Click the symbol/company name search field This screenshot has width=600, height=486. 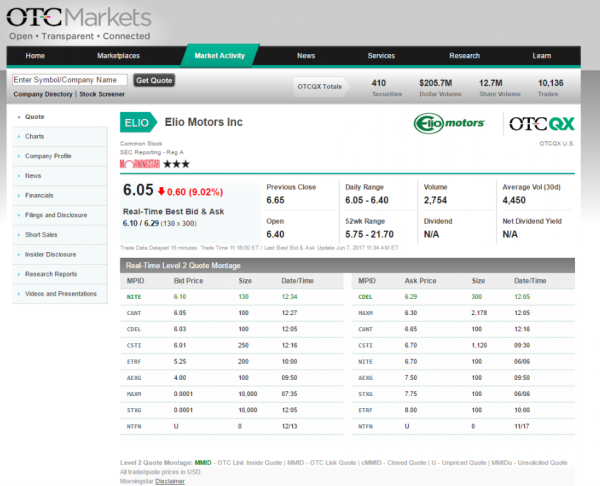(x=70, y=80)
